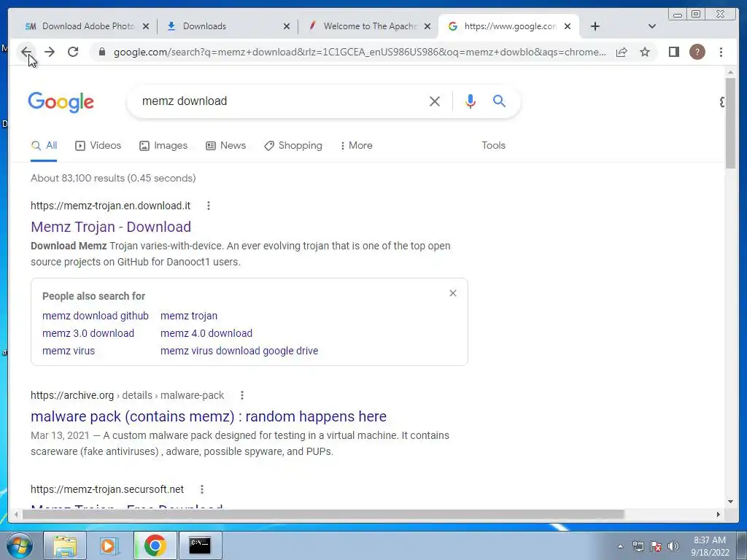This screenshot has height=560, width=747.
Task: Click the browser forward arrow
Action: tap(50, 52)
